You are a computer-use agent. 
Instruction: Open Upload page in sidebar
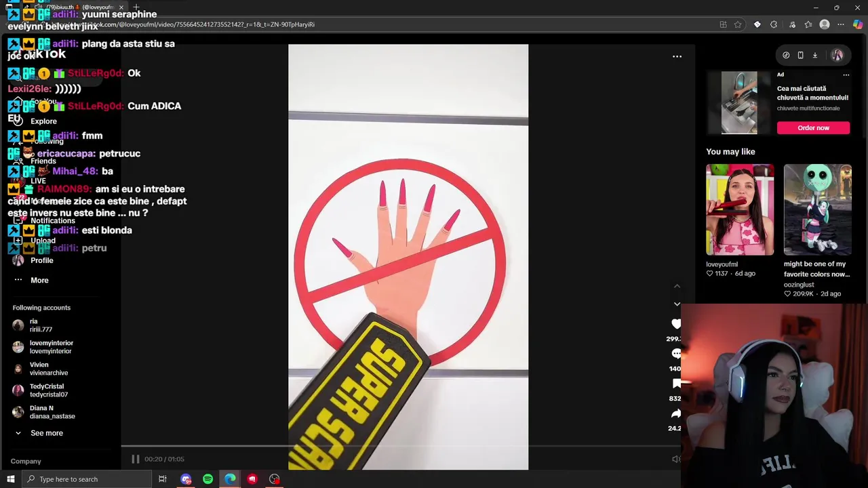[x=43, y=241]
